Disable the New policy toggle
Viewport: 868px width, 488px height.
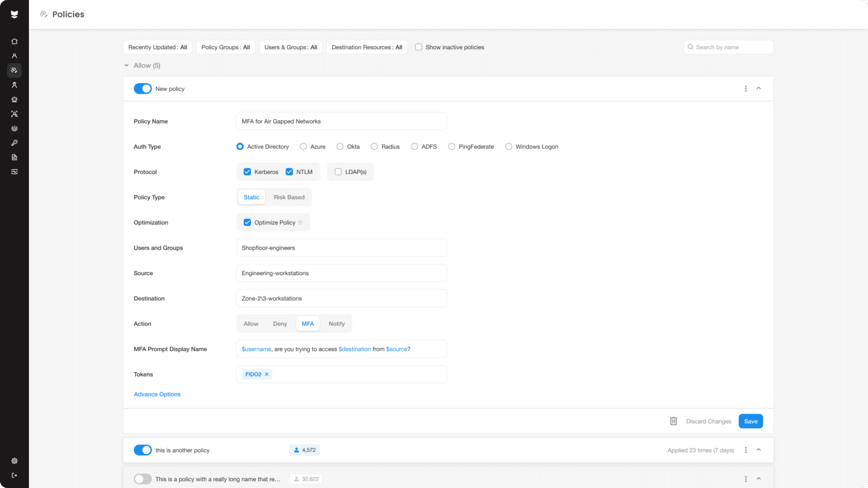[142, 89]
